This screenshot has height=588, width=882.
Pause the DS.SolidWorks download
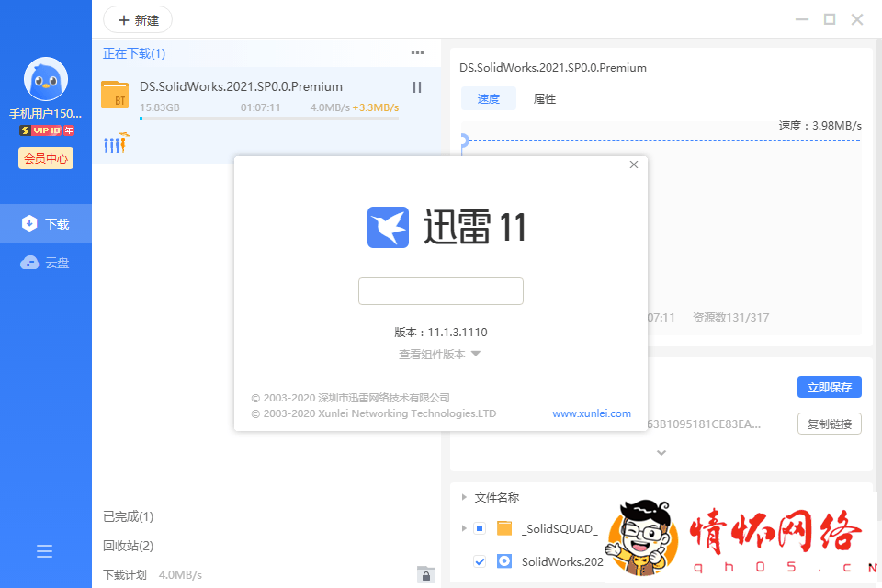click(x=417, y=87)
